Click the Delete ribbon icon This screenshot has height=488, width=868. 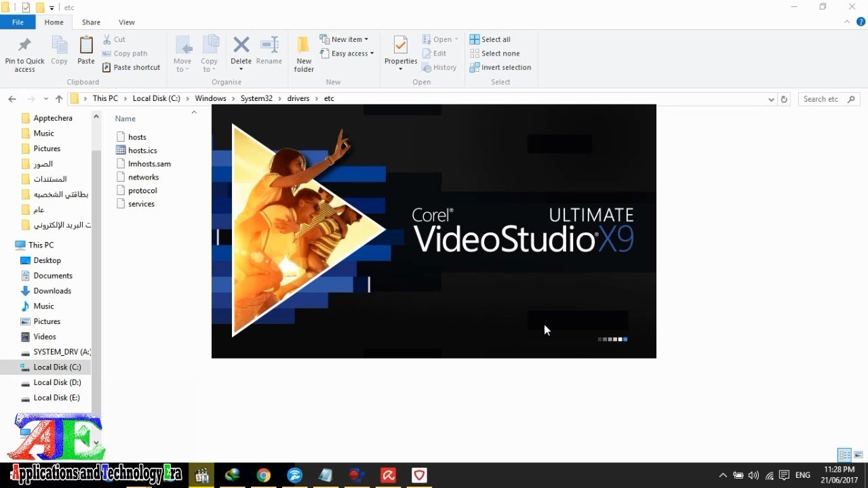point(241,45)
